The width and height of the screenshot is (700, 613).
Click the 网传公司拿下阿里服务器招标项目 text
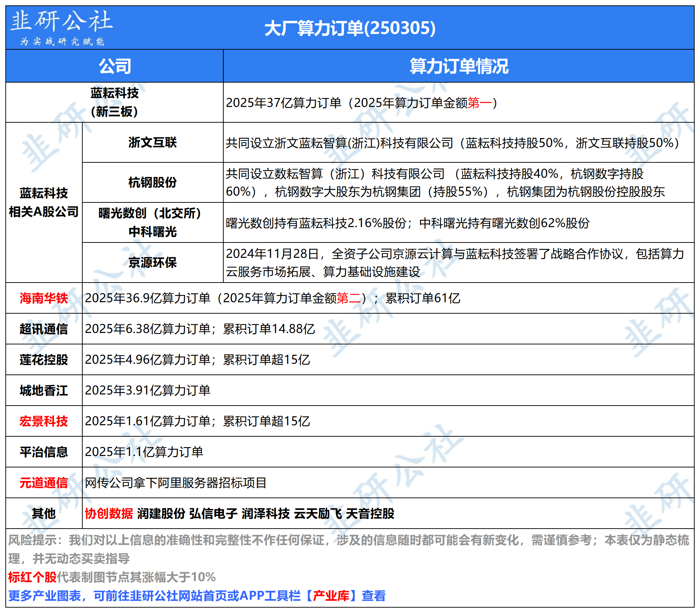176,483
